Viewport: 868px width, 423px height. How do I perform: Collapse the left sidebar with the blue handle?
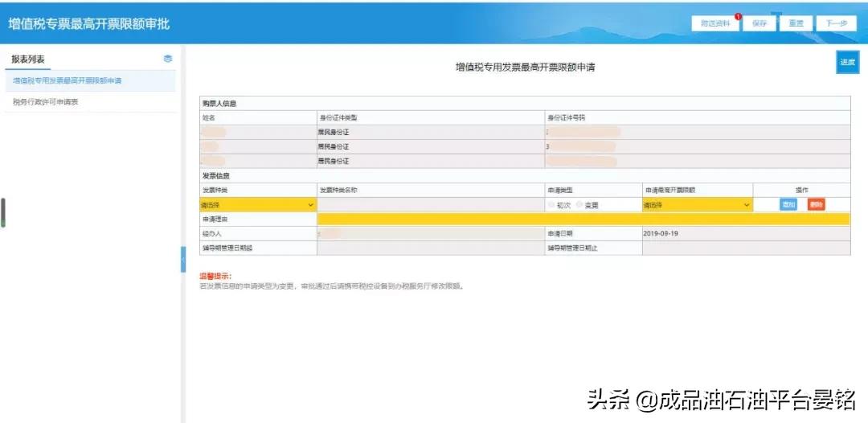(x=183, y=259)
